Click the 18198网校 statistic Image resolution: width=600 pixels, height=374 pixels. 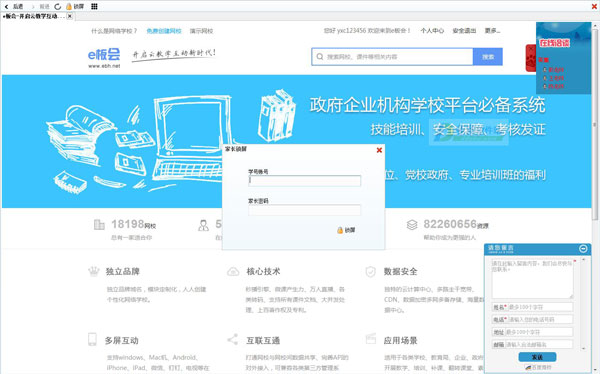pos(134,224)
